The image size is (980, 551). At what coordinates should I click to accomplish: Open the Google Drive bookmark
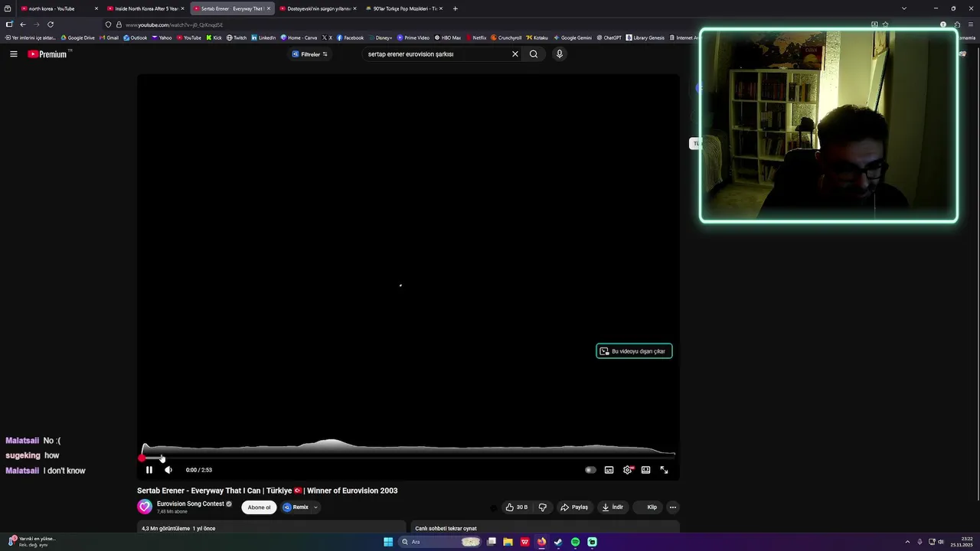click(x=78, y=37)
